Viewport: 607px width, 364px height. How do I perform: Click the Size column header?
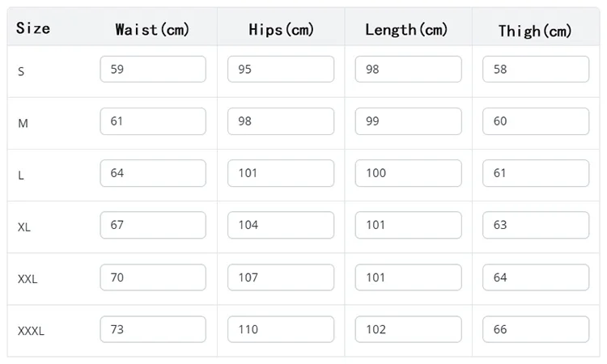click(33, 28)
